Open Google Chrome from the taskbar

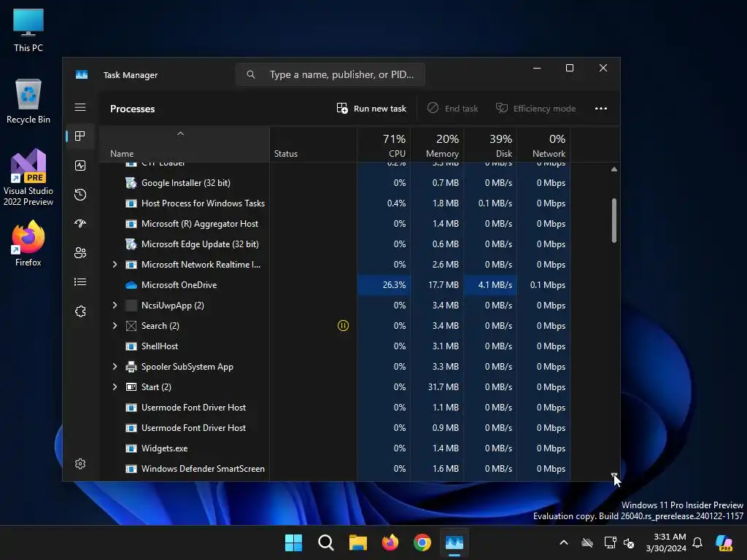coord(422,542)
